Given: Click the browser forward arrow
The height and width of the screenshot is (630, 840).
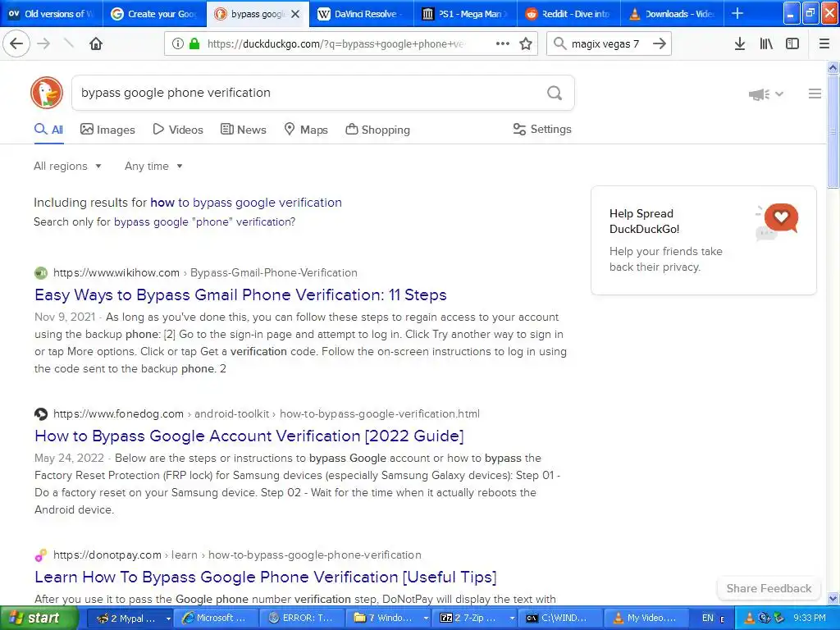Looking at the screenshot, I should coord(44,43).
